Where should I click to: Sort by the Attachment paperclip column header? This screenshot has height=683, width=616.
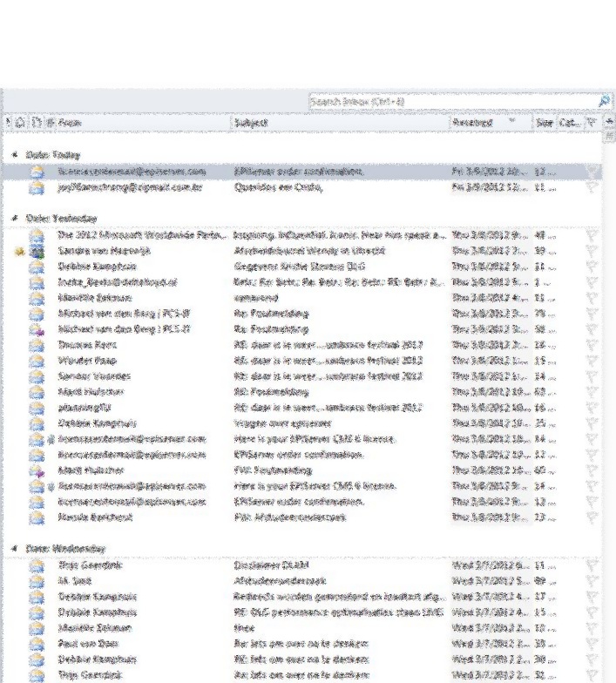point(50,123)
